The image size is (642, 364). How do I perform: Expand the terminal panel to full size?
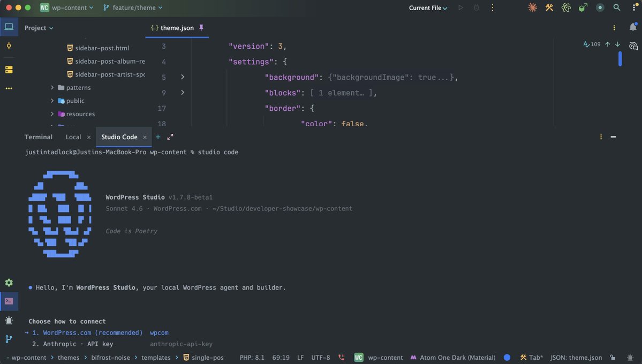170,136
